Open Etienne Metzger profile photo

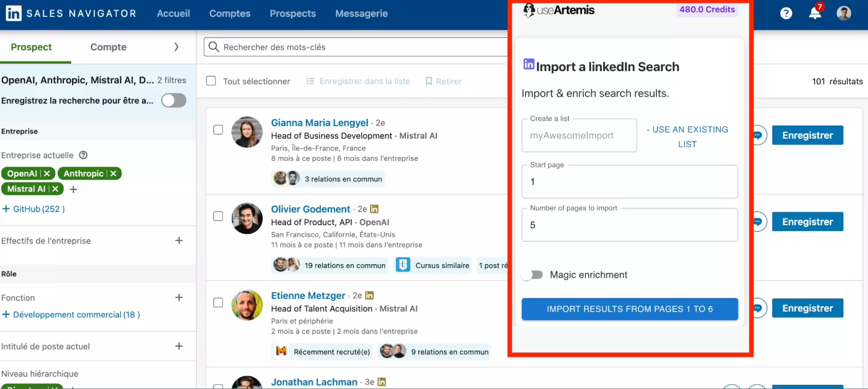247,305
